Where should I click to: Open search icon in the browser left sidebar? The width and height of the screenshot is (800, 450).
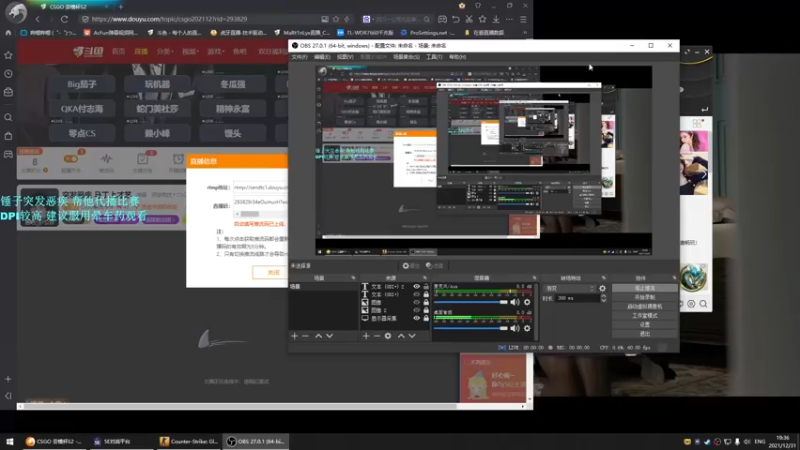click(x=8, y=117)
